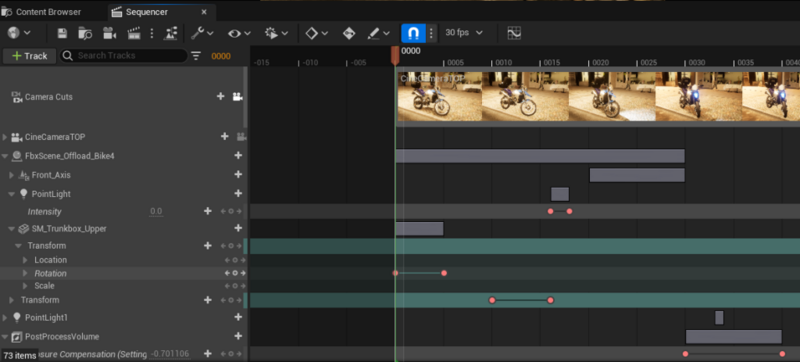Select the PostProcessVolume gray section bar
Screen dimensions: 800x362
pyautogui.click(x=733, y=337)
